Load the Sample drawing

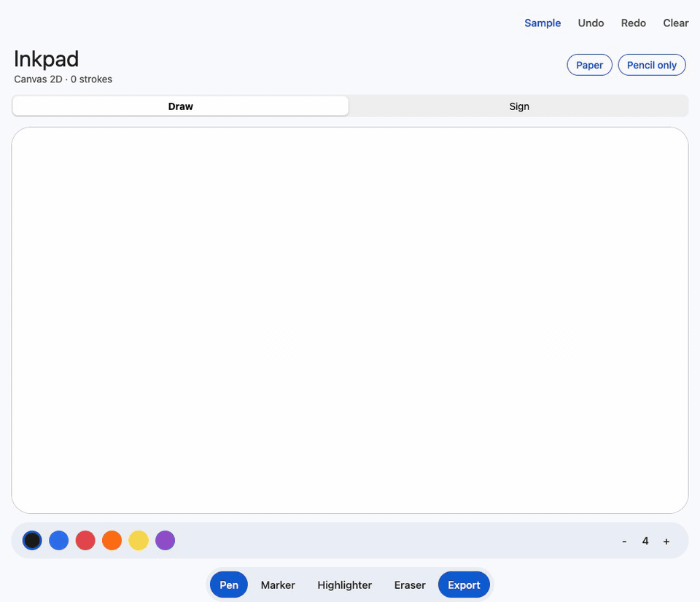542,23
